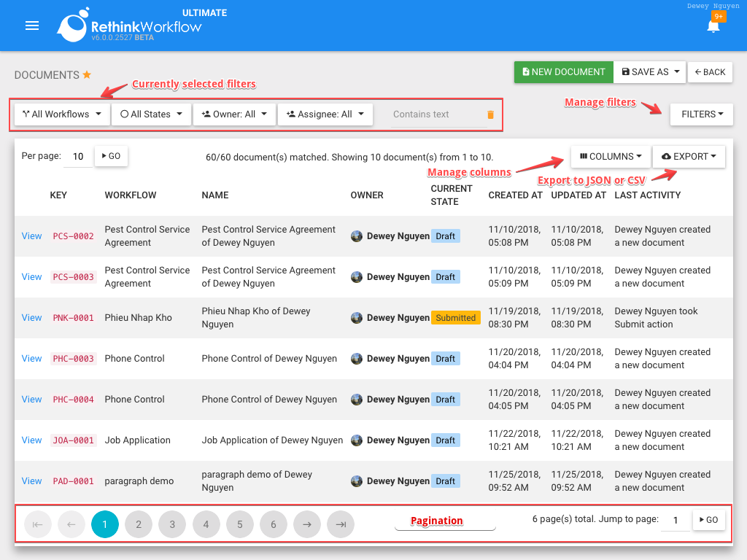
Task: Open the COLUMNS manager via its grid icon
Action: coord(584,156)
